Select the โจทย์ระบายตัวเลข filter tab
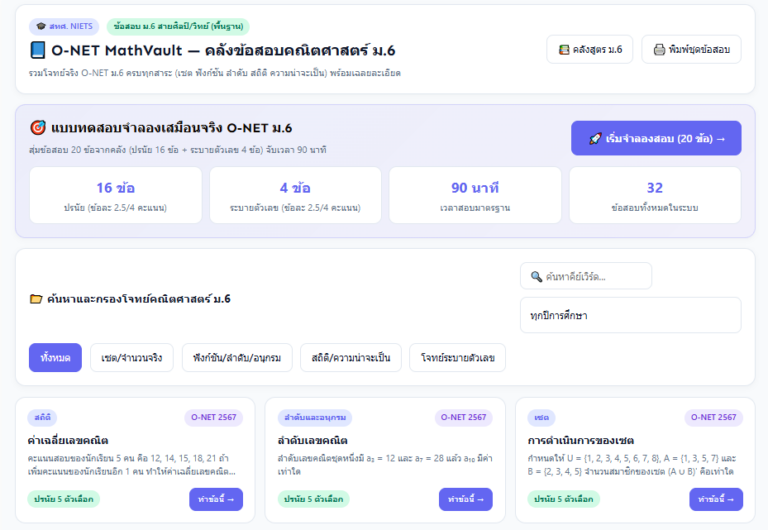Image resolution: width=768 pixels, height=530 pixels. pyautogui.click(x=457, y=358)
